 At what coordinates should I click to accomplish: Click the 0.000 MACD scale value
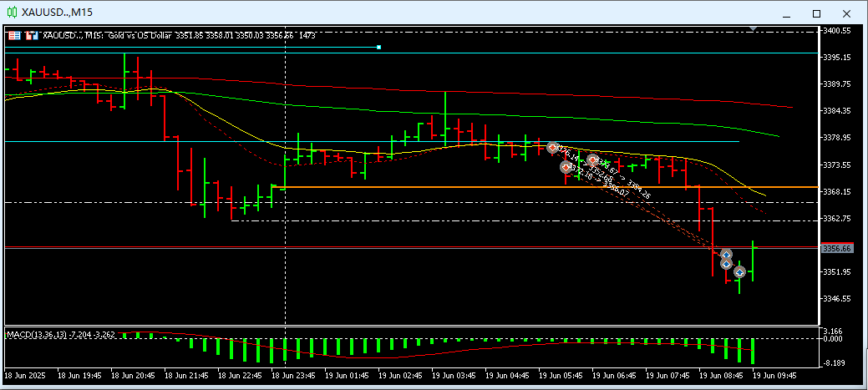point(833,338)
